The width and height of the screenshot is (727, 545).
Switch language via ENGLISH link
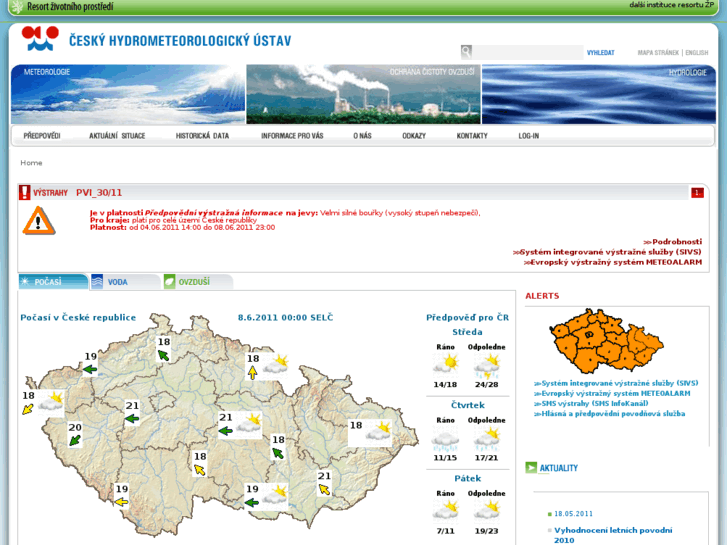coord(697,53)
